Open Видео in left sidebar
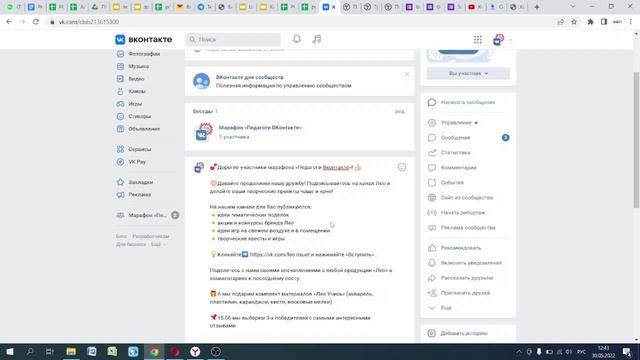Viewport: 640px width, 360px height. coord(136,79)
